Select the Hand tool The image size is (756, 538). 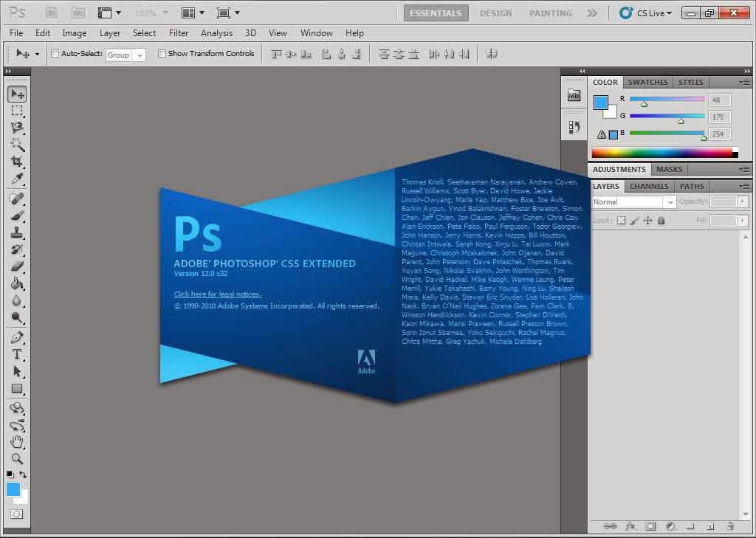(17, 442)
